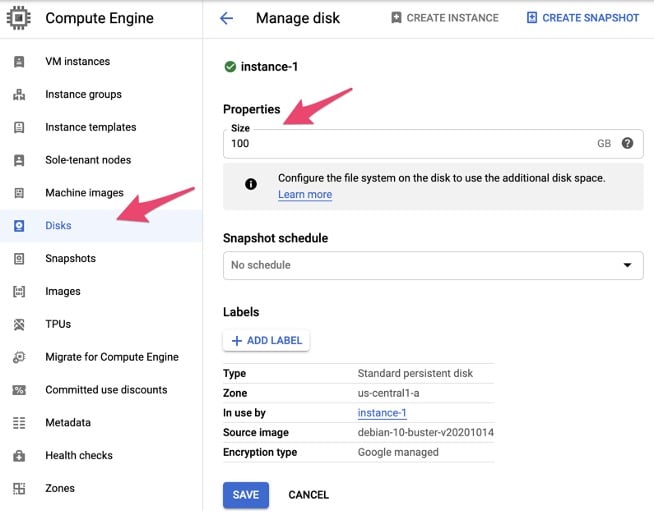Go to Machine images page
654x512 pixels.
pyautogui.click(x=84, y=193)
